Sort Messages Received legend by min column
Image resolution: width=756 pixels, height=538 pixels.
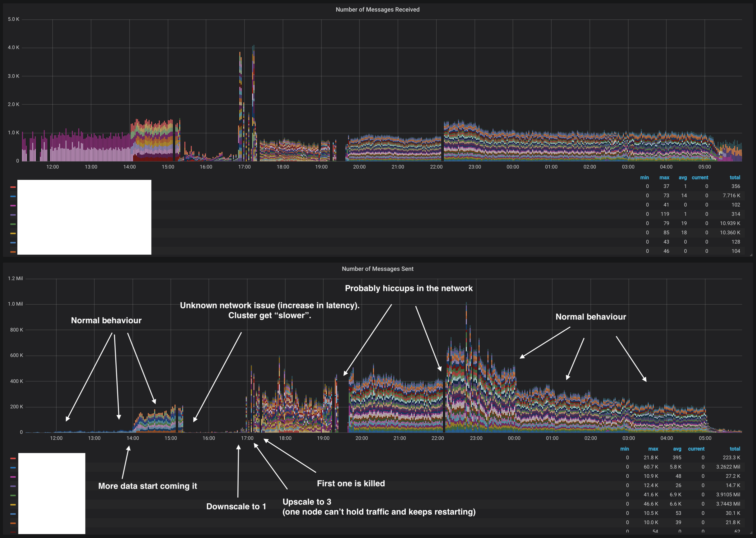pyautogui.click(x=645, y=178)
